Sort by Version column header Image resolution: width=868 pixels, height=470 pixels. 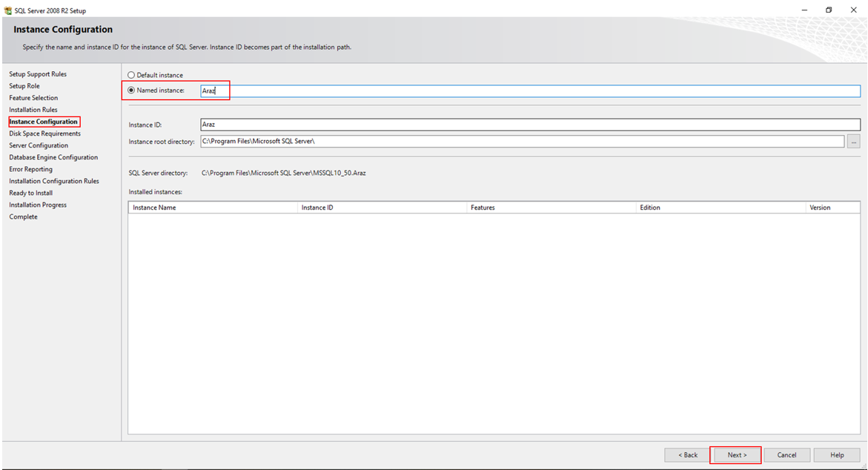click(x=832, y=208)
